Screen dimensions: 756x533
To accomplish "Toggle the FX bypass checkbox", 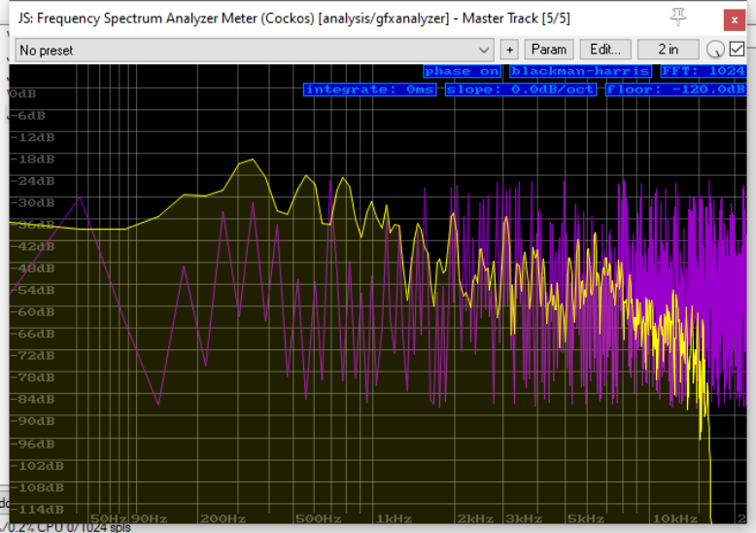I will tap(737, 50).
